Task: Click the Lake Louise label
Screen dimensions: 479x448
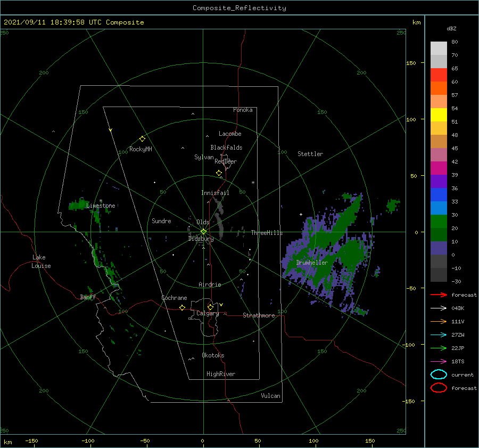Action: click(x=41, y=262)
